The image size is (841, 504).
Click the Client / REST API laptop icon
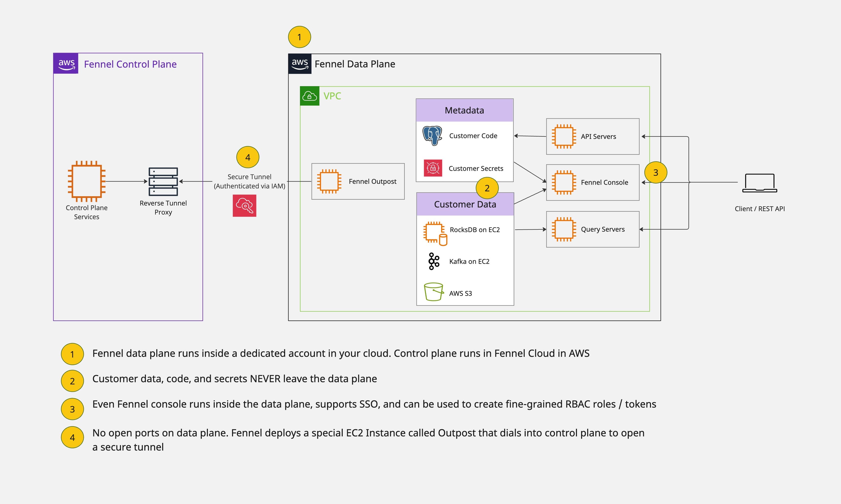(760, 183)
